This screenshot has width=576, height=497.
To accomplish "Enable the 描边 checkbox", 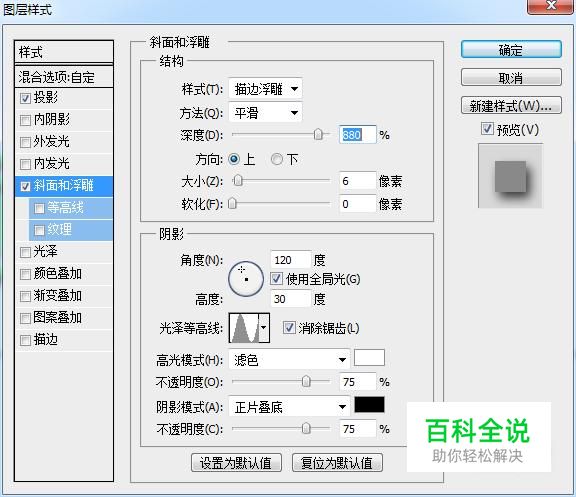I will (x=25, y=340).
